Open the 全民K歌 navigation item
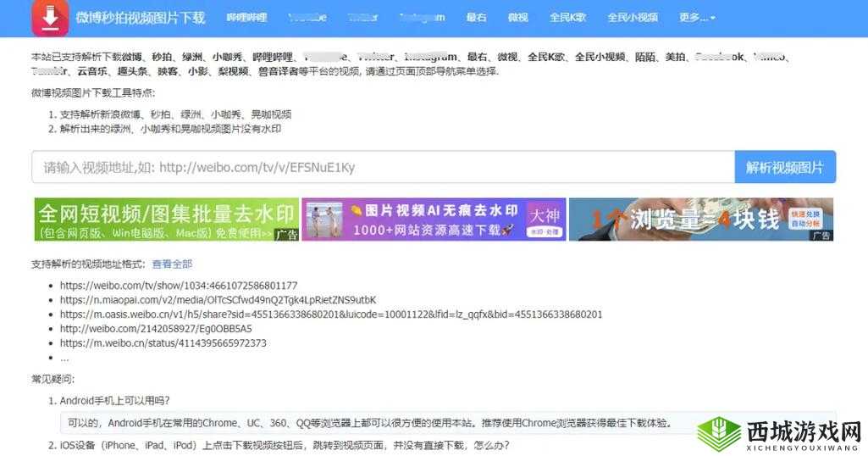 tap(567, 18)
